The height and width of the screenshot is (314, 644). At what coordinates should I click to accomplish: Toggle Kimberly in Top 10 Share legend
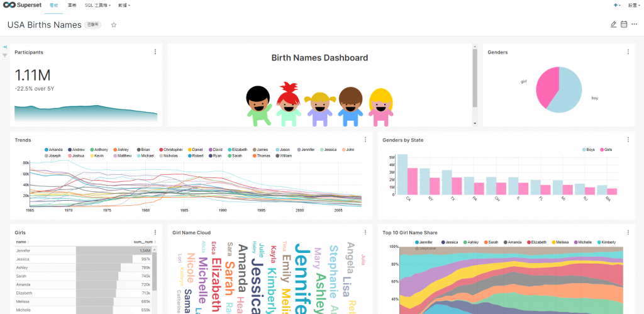click(607, 242)
